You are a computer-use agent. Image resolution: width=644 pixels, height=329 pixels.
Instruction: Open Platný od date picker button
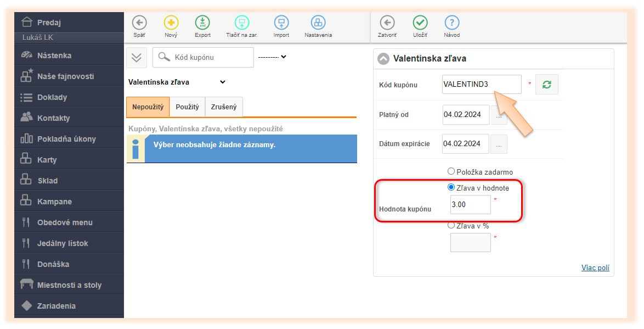pos(499,115)
